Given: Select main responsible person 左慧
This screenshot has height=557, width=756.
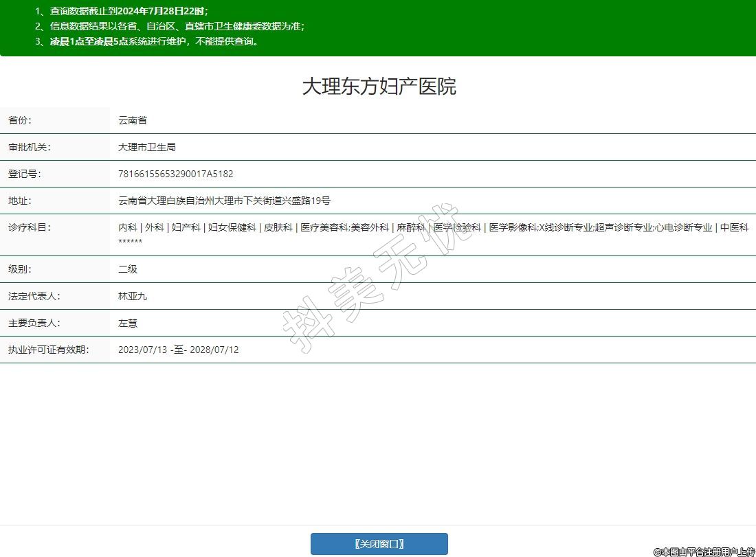Looking at the screenshot, I should 128,323.
